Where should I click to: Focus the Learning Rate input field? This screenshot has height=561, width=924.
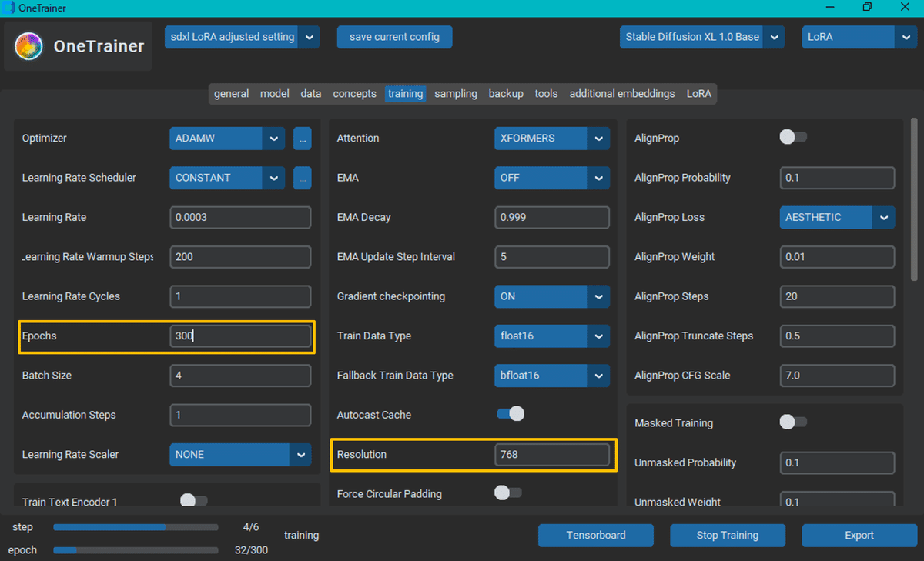pos(240,218)
